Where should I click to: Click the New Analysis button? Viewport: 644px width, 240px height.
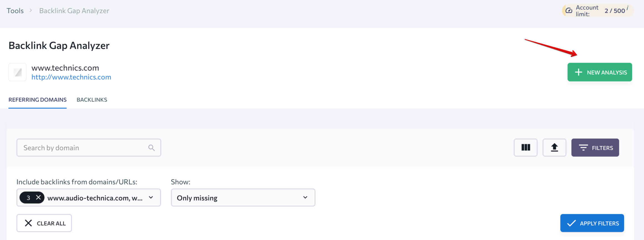coord(599,72)
